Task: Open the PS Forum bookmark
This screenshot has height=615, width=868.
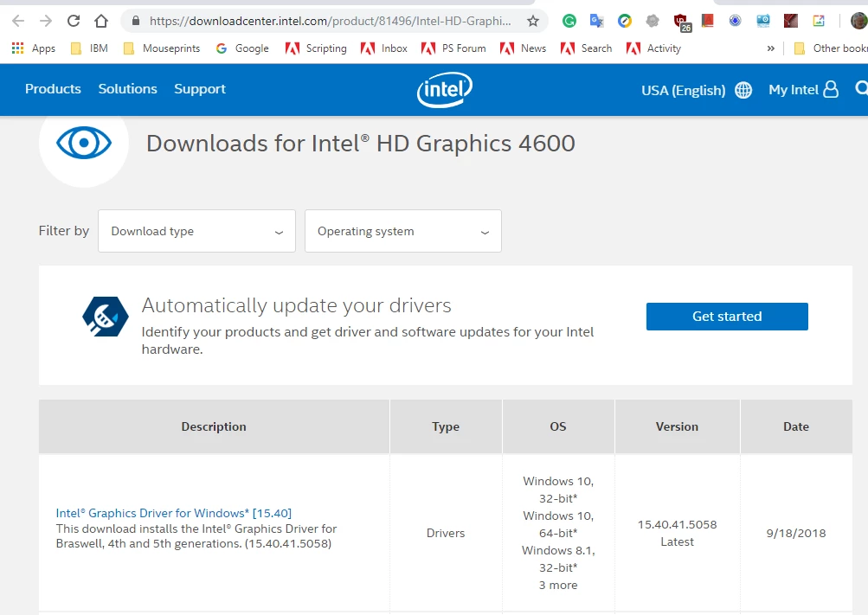Action: [453, 48]
